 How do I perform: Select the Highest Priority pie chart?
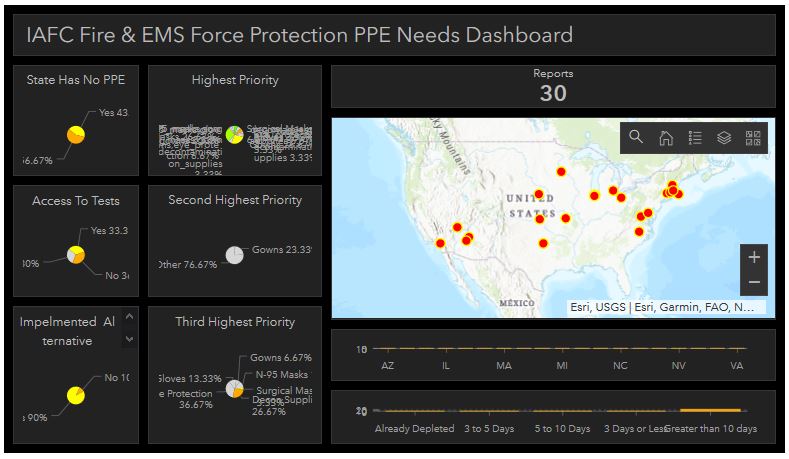(234, 134)
